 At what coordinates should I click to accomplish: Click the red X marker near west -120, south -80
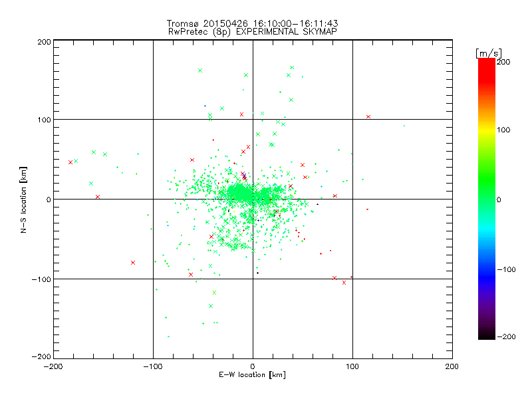(x=133, y=263)
